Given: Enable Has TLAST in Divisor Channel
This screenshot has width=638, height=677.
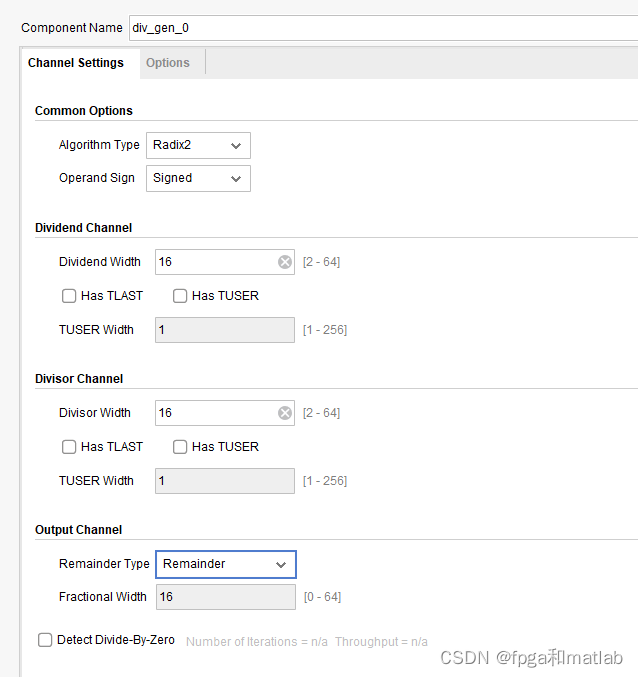Looking at the screenshot, I should coord(69,447).
